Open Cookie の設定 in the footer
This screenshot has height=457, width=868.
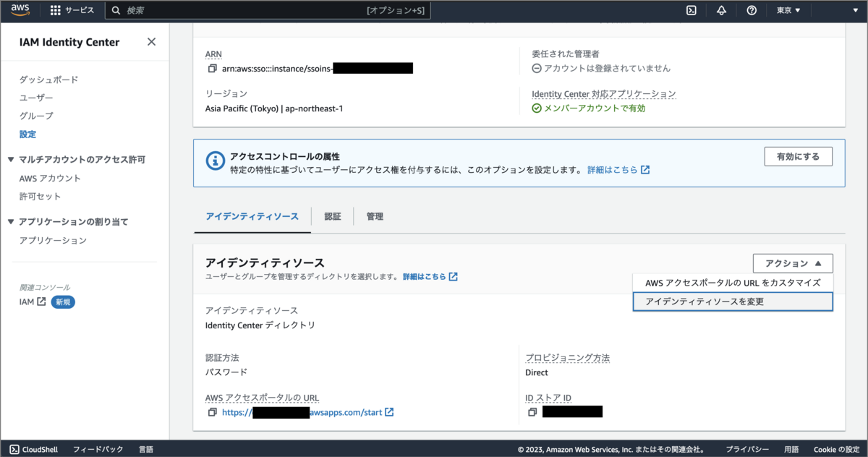836,449
